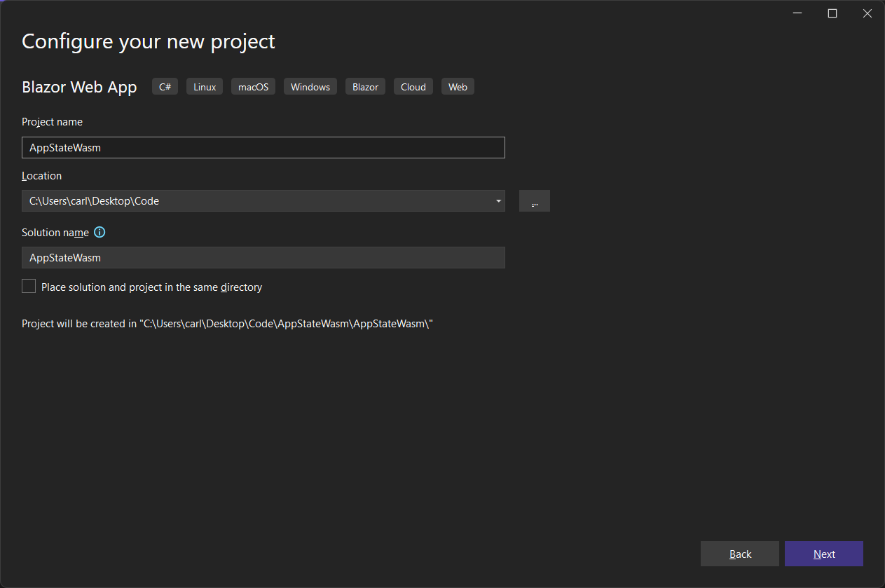Click the Cloud tag
This screenshot has height=588, width=885.
tap(413, 87)
